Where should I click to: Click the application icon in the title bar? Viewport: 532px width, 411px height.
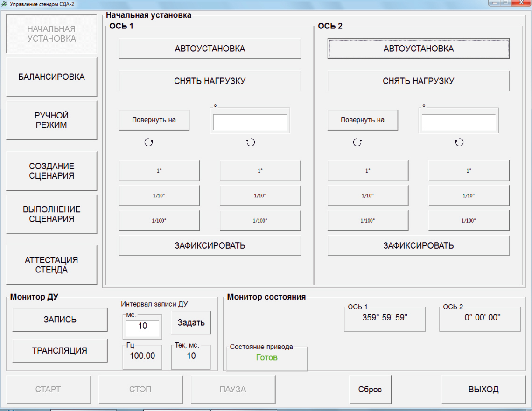coord(5,4)
